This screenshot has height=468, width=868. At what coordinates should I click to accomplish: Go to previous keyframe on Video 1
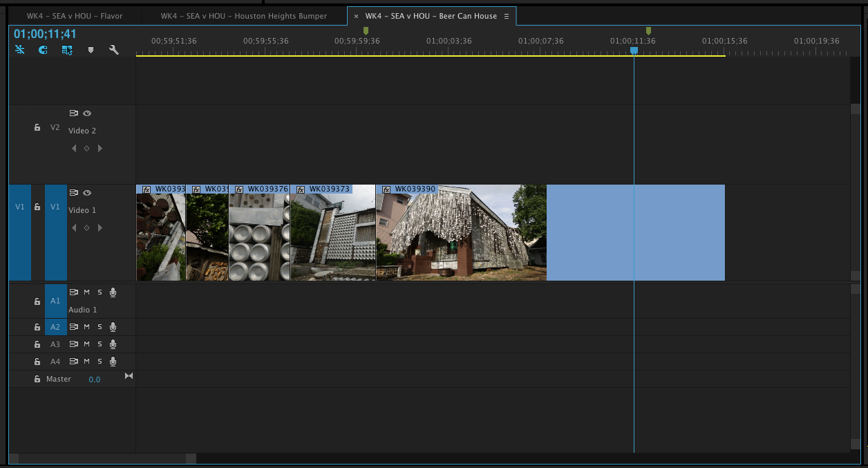[x=74, y=227]
